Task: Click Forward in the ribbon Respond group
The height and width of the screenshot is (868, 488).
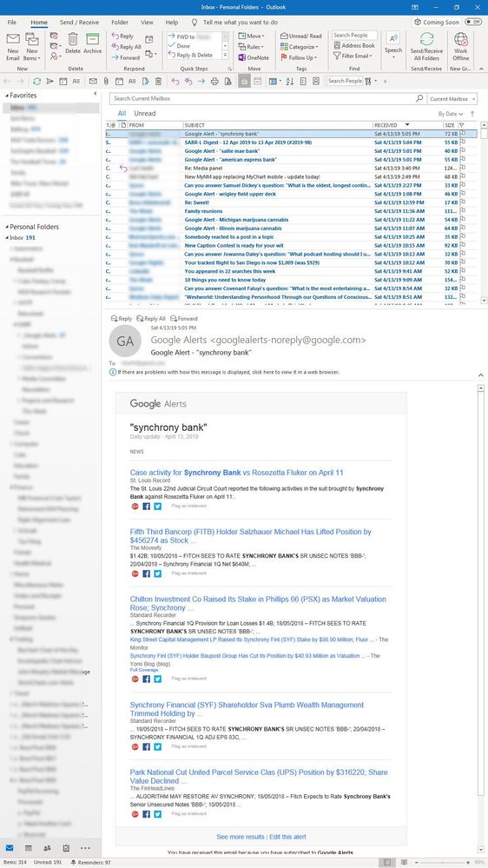Action: (x=125, y=57)
